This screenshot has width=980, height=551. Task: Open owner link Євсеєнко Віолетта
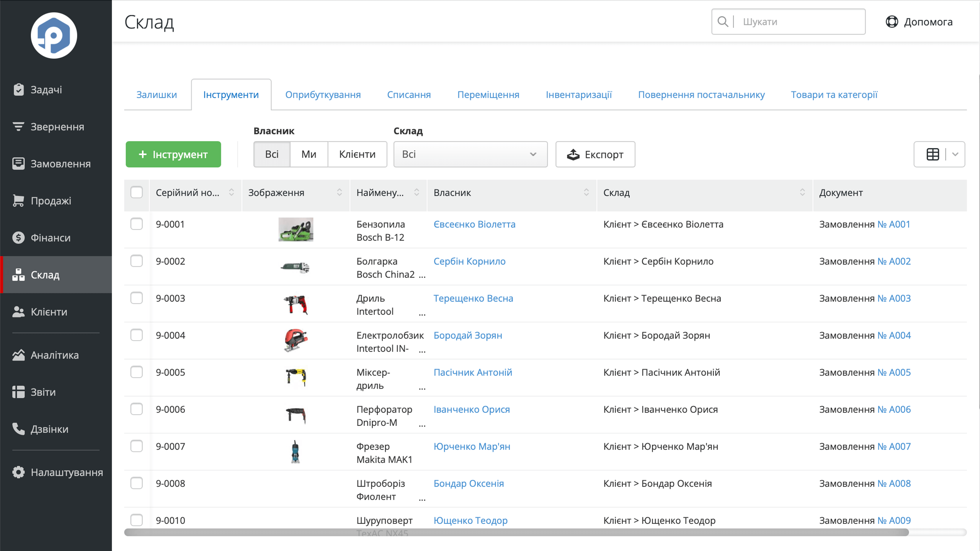coord(474,224)
